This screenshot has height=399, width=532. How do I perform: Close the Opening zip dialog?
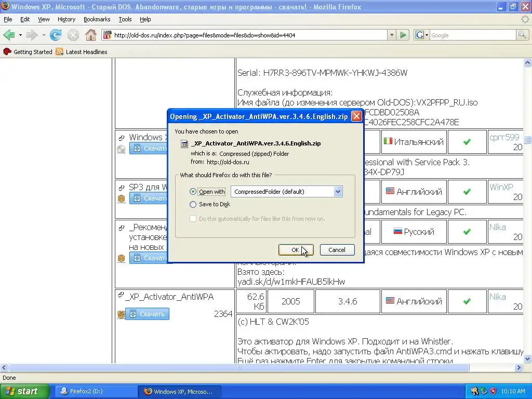[x=356, y=116]
